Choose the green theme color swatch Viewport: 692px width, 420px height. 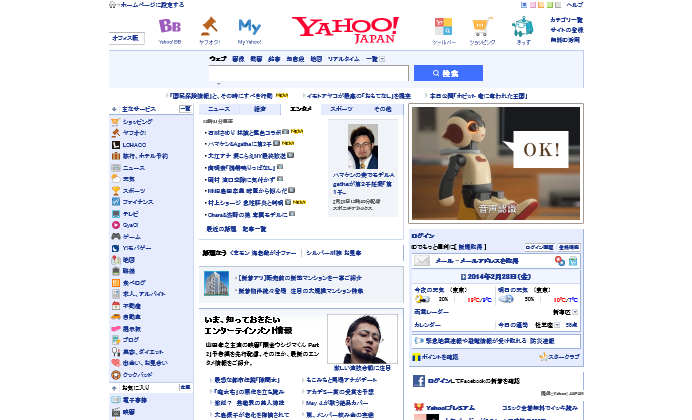coord(549,5)
